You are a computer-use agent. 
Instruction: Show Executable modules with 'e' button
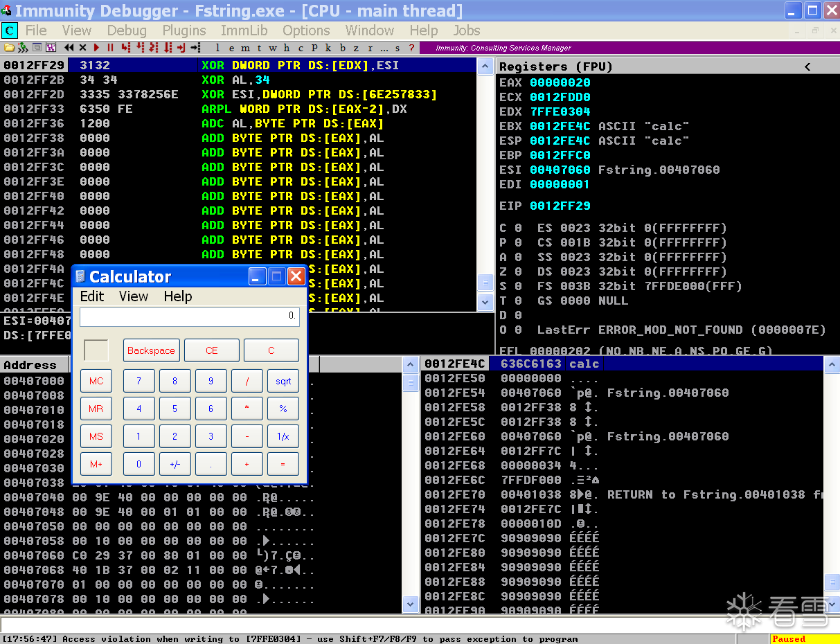click(231, 48)
